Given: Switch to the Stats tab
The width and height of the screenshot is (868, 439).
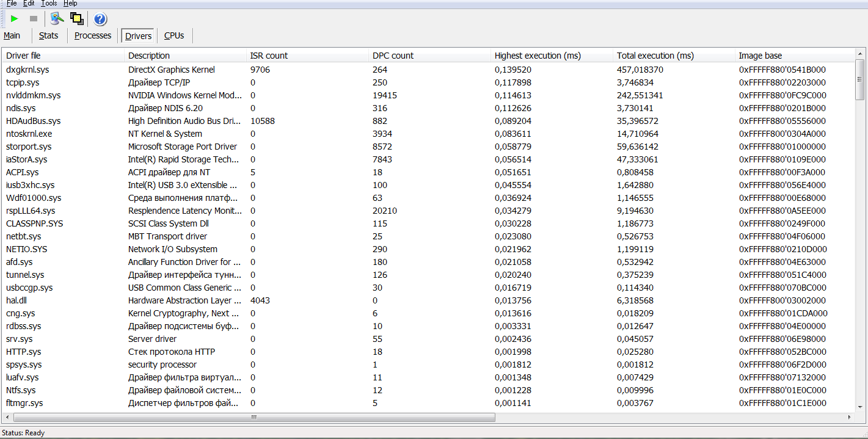Looking at the screenshot, I should point(49,36).
